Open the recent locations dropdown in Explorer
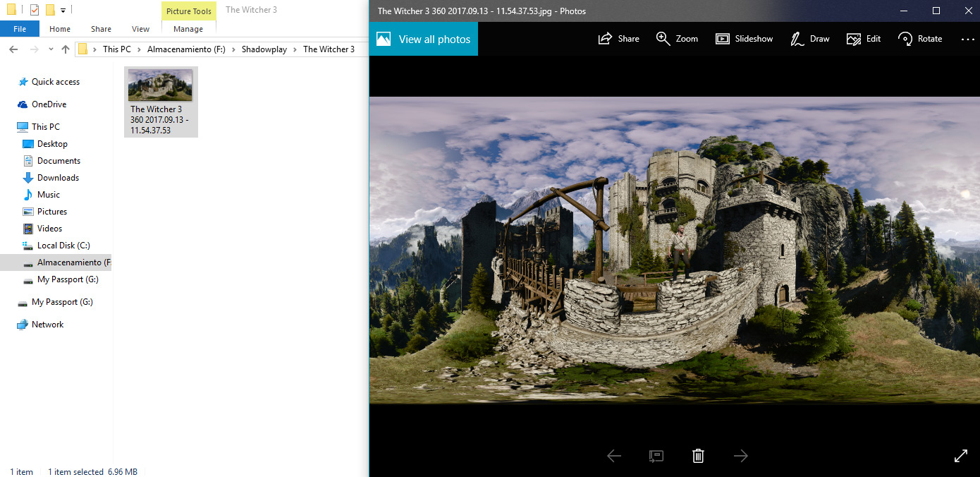This screenshot has width=980, height=477. pyautogui.click(x=50, y=49)
